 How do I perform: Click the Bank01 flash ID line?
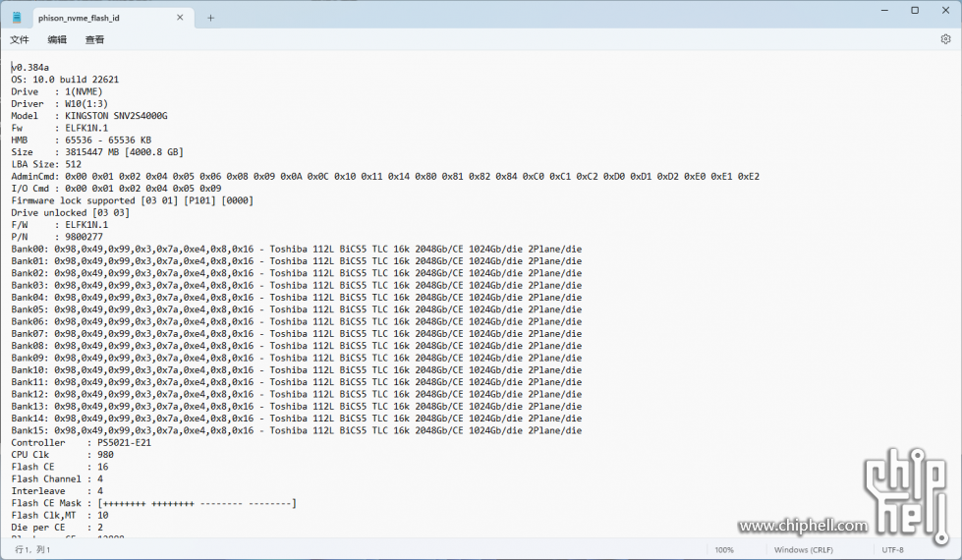[x=297, y=261]
